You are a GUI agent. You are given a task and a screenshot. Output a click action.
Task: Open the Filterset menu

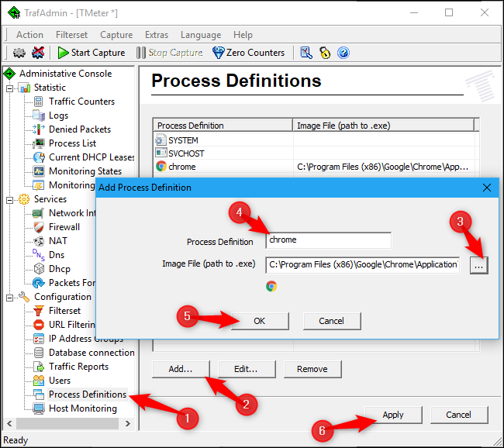(x=71, y=35)
